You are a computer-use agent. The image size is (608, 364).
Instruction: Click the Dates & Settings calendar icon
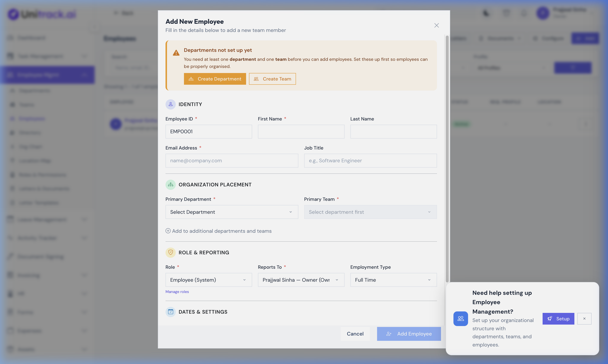click(171, 312)
